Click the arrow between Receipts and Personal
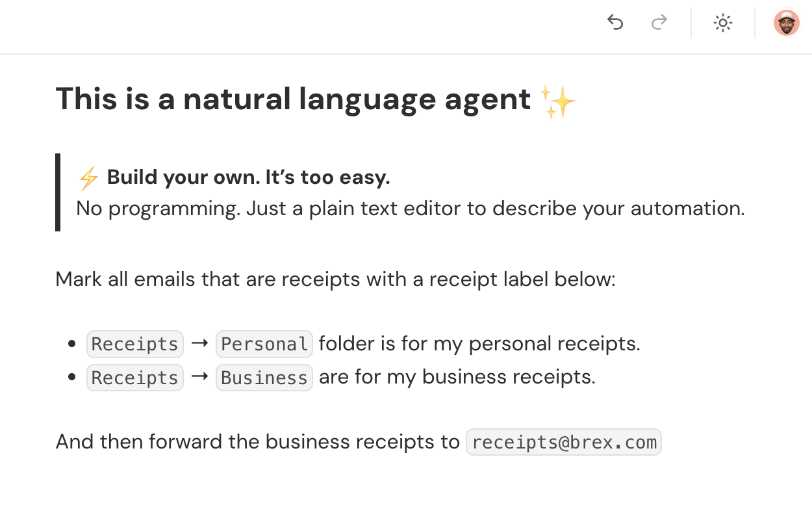 [200, 344]
